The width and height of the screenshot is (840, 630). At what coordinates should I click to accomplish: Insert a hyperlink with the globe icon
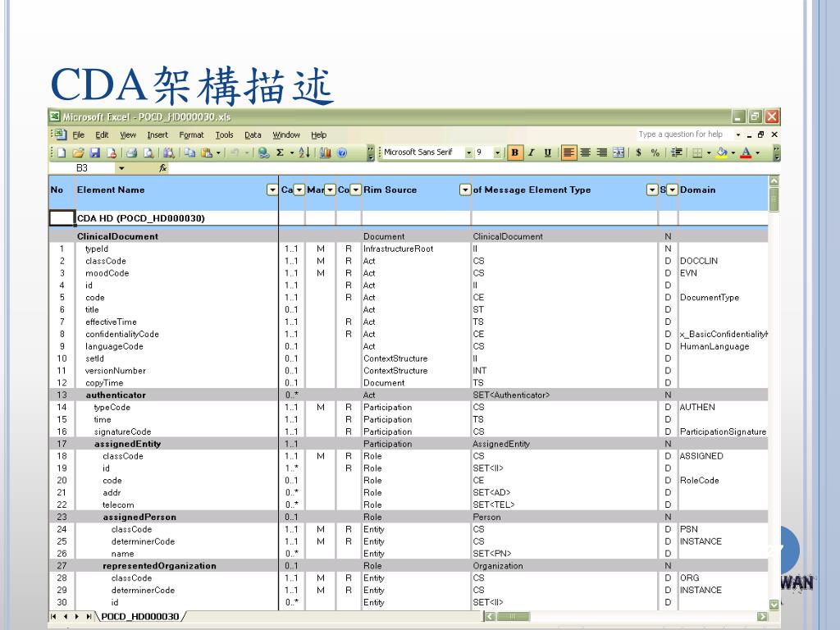(x=263, y=153)
